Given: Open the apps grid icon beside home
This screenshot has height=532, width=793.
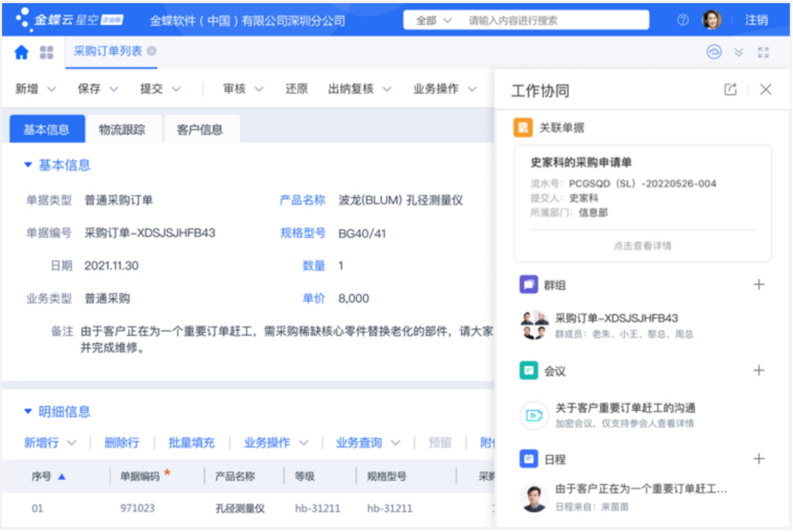Looking at the screenshot, I should 46,52.
